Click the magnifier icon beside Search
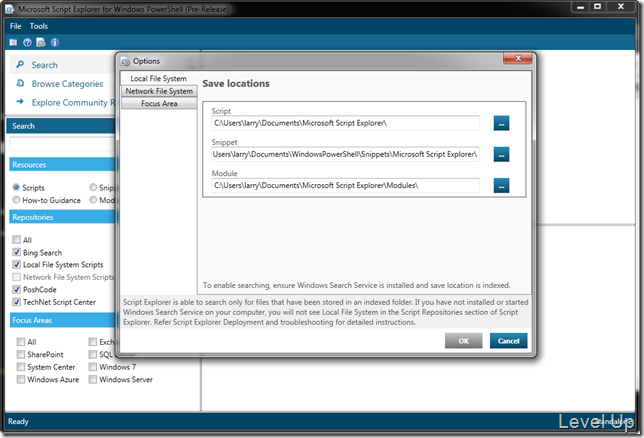 coord(20,65)
